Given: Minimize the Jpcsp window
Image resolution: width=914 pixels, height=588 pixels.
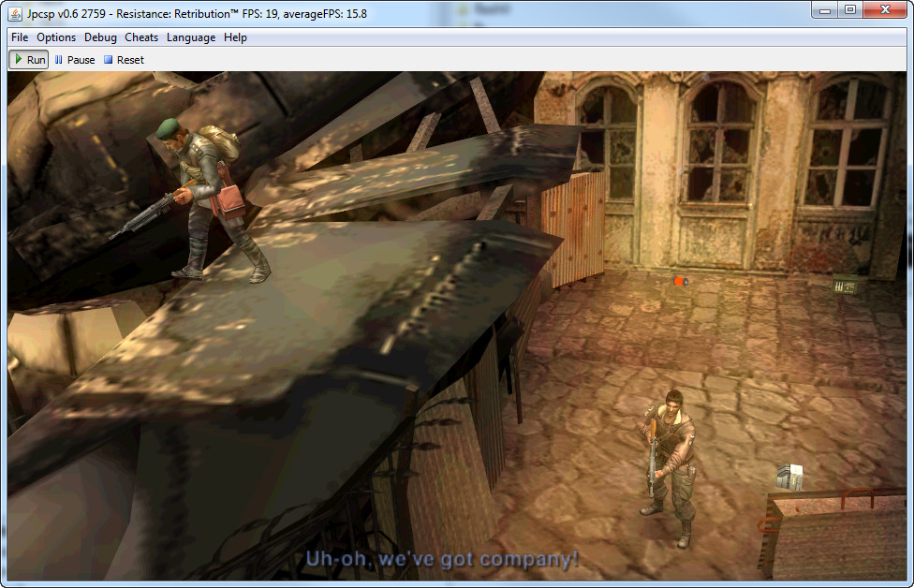Looking at the screenshot, I should 825,9.
